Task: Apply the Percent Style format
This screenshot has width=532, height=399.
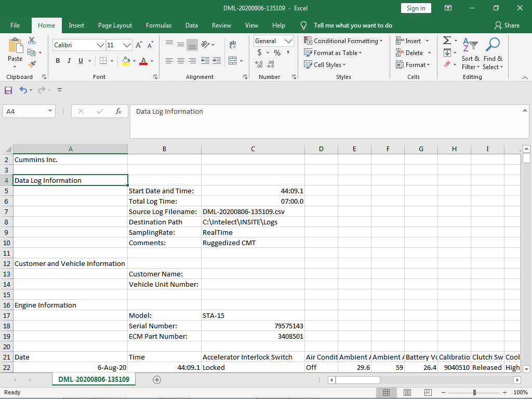Action: (277, 52)
